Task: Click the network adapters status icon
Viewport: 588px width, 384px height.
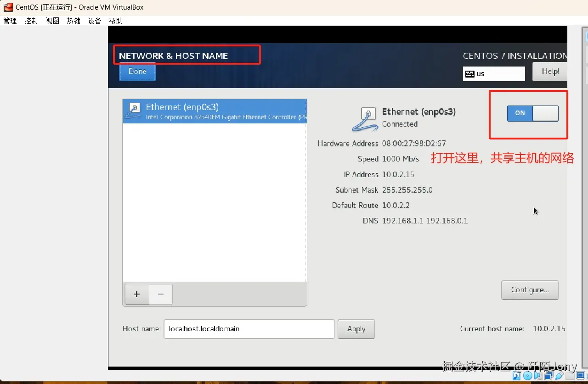Action: click(x=549, y=375)
